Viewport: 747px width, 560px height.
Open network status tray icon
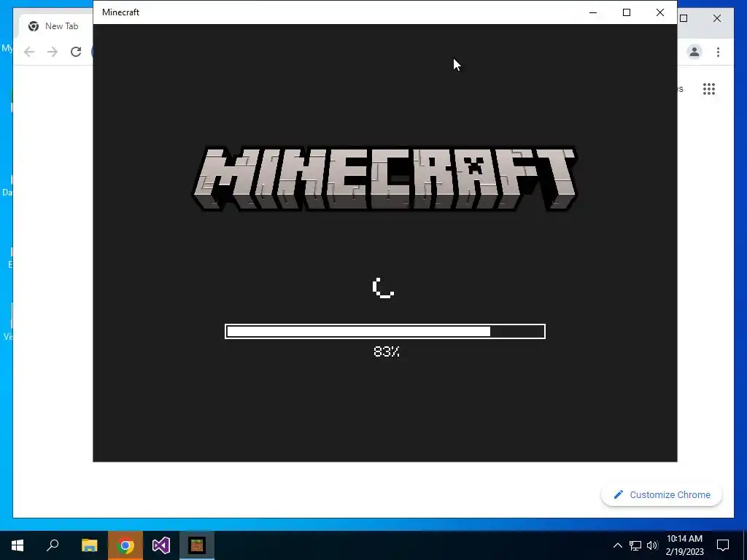[635, 545]
